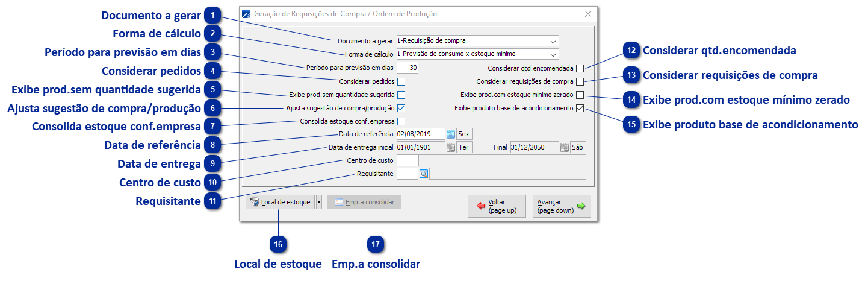Open calendar icon next to Data de entrega inicial
Image resolution: width=868 pixels, height=281 pixels.
click(x=451, y=147)
